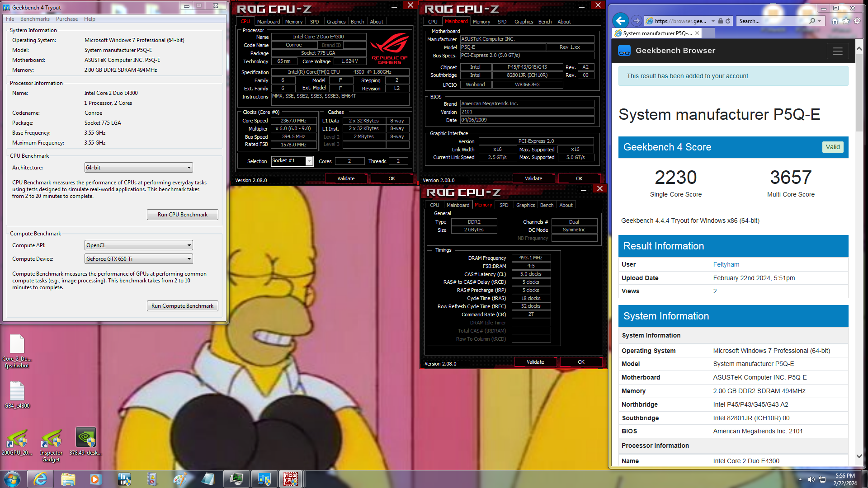
Task: Open the Compute Device GeForce GTX dropdown
Action: tap(139, 259)
